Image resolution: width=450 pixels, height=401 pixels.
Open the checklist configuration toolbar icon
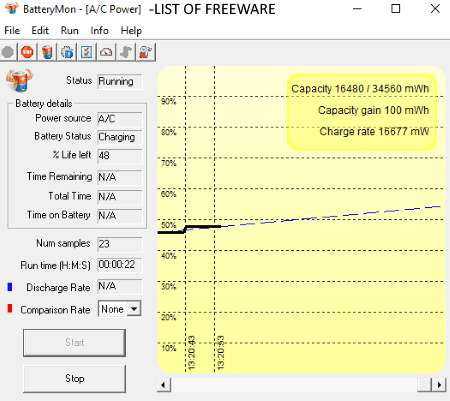point(86,52)
